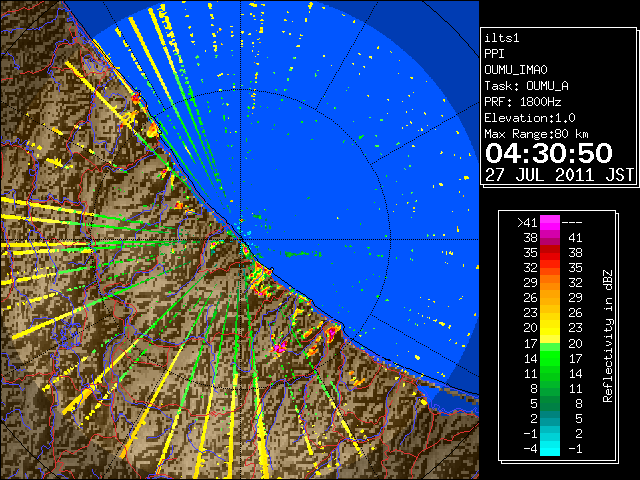Click the '>41' legend label
This screenshot has width=640, height=480.
tap(527, 222)
